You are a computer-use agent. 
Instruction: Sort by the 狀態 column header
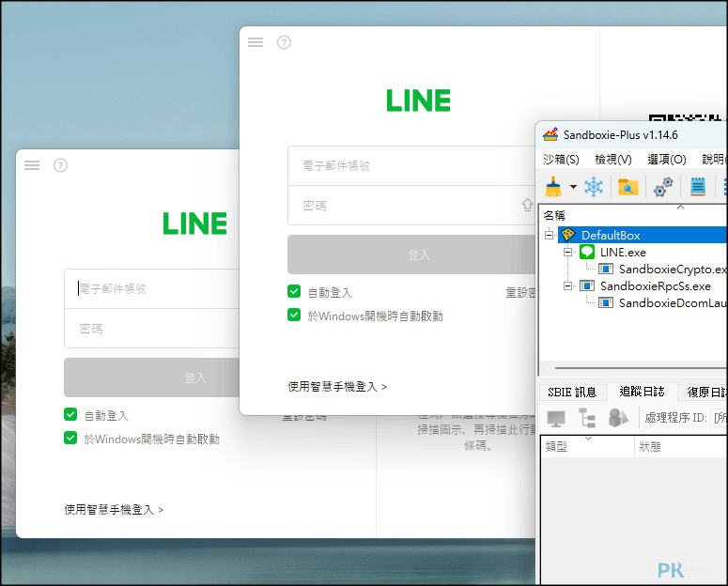coord(681,447)
